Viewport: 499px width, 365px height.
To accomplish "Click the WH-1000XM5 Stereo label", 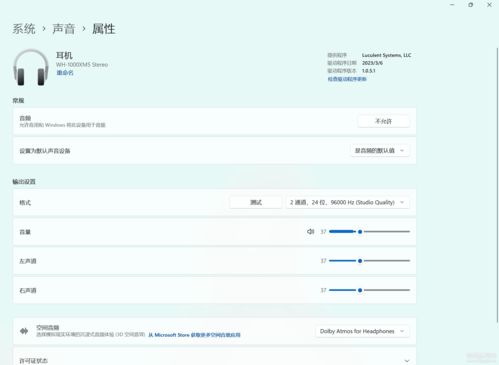I will point(82,64).
